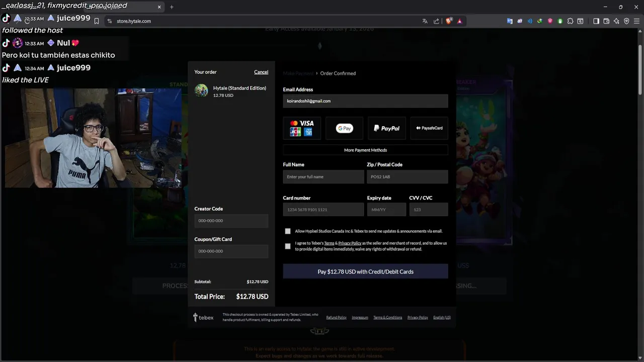The height and width of the screenshot is (362, 644).
Task: Click the share page icon in address bar
Action: pyautogui.click(x=436, y=21)
